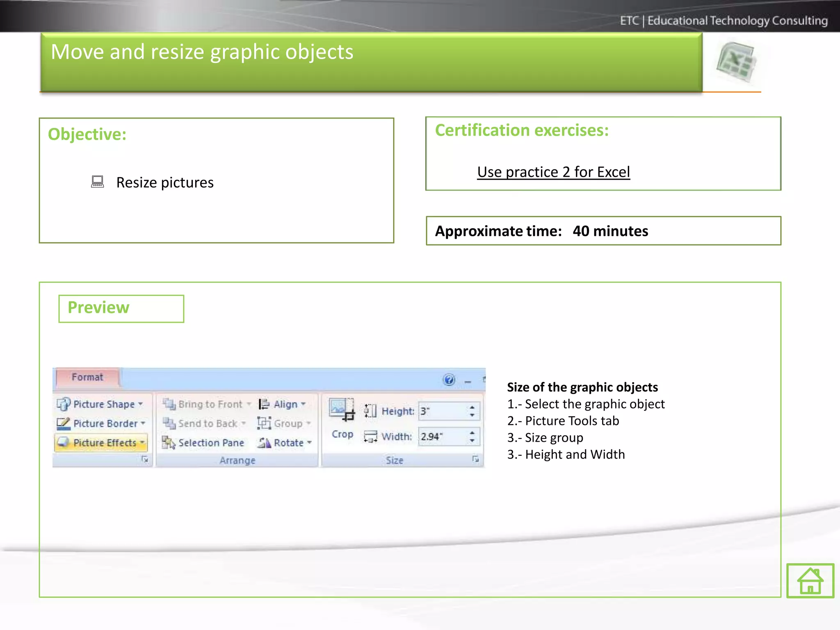Click the Picture Border pencil icon
Viewport: 840px width, 630px height.
click(63, 423)
